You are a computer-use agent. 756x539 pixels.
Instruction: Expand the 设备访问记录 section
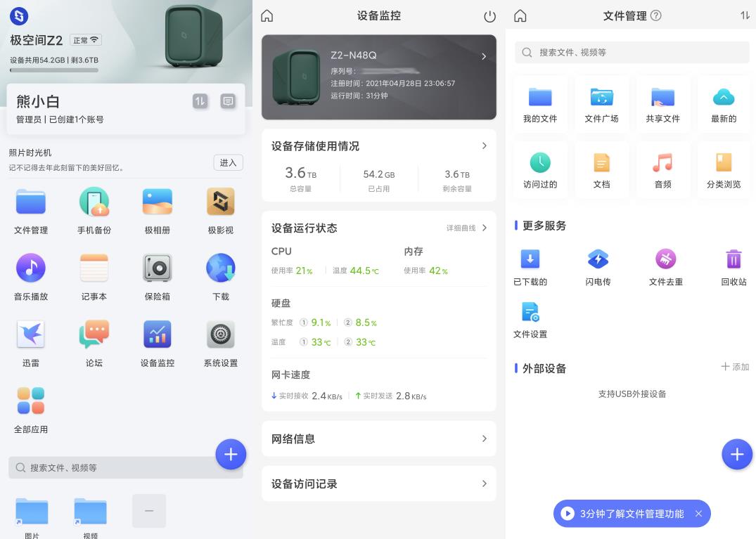(483, 483)
